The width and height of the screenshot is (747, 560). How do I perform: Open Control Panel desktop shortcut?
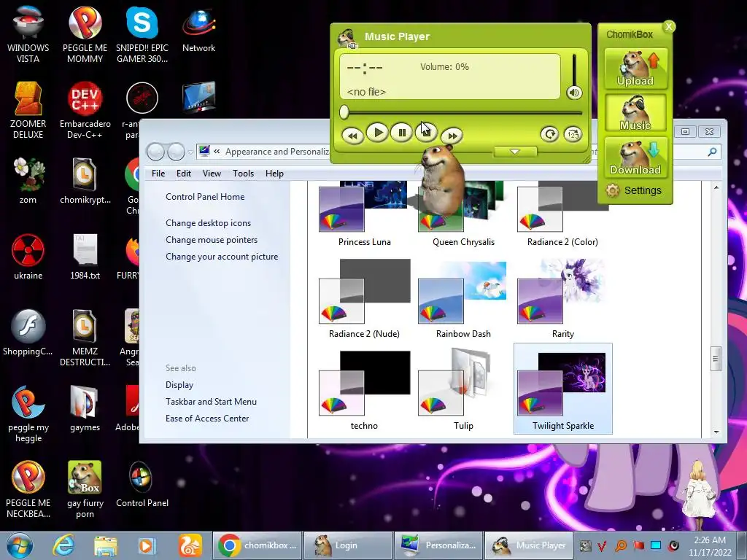[142, 484]
